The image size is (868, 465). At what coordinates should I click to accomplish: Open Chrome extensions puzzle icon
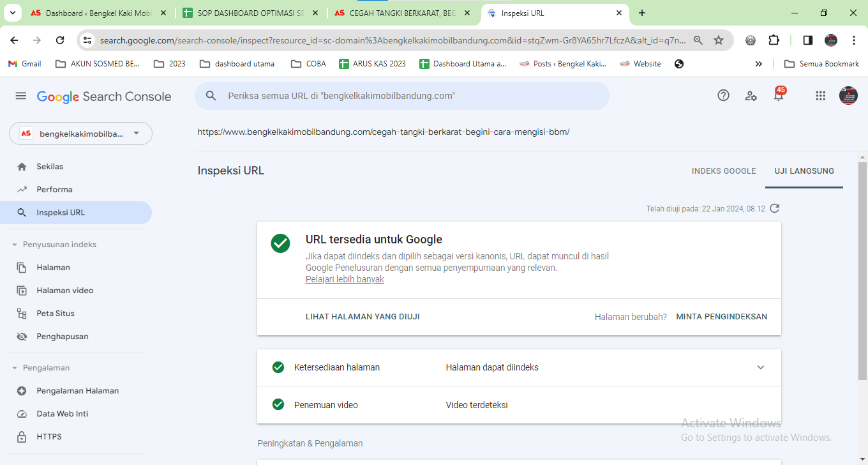click(x=774, y=40)
